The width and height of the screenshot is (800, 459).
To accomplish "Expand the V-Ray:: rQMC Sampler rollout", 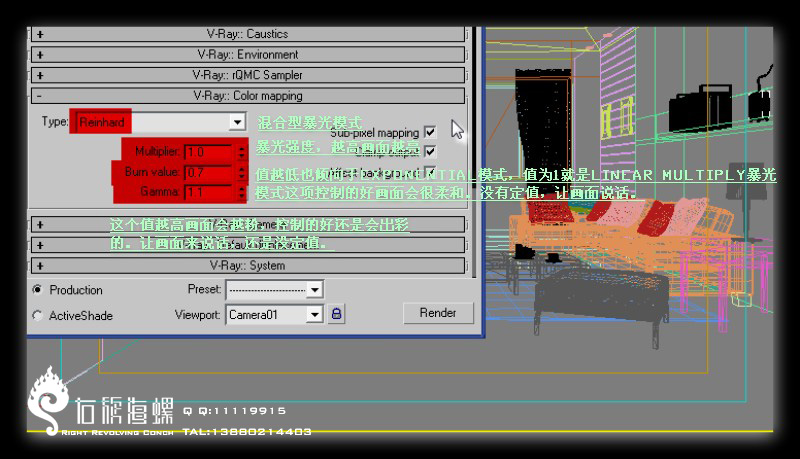I will pyautogui.click(x=248, y=75).
